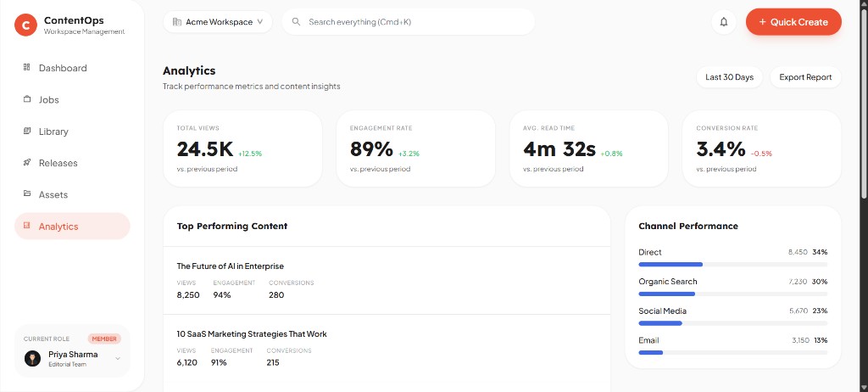Click the Dashboard grid icon in sidebar
868x392 pixels.
pos(26,68)
